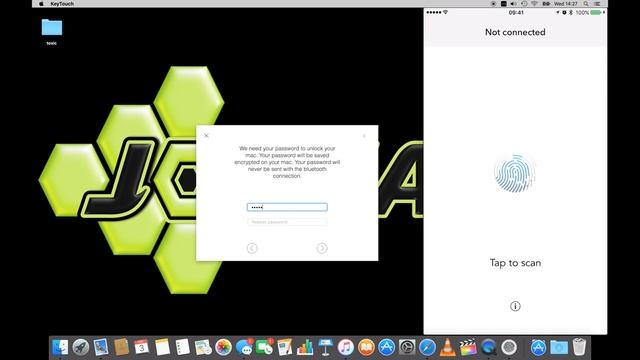Screen dimensions: 640x360
Task: Open QuickTime Player in dock
Action: 489,347
